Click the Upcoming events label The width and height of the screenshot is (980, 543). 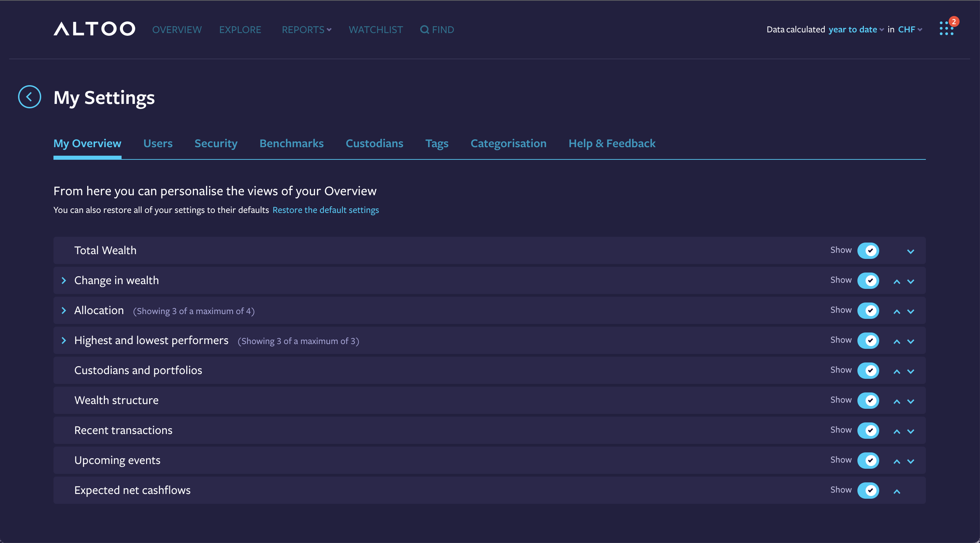pos(117,461)
